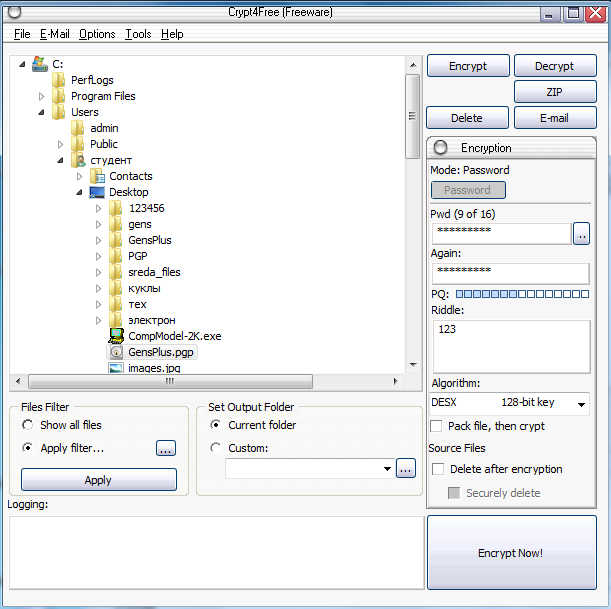Click browse button next to Pwd field
The height and width of the screenshot is (609, 611).
click(x=581, y=234)
